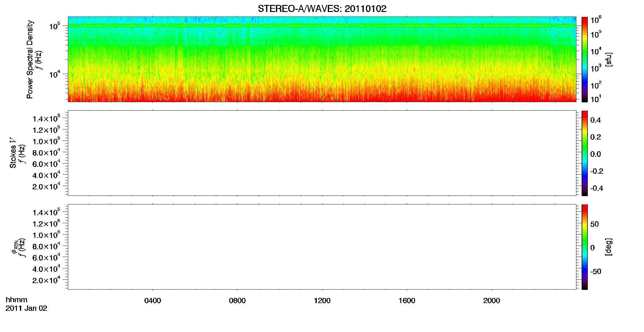Click the Stokes V axis label
This screenshot has width=644, height=332.
click(x=13, y=153)
